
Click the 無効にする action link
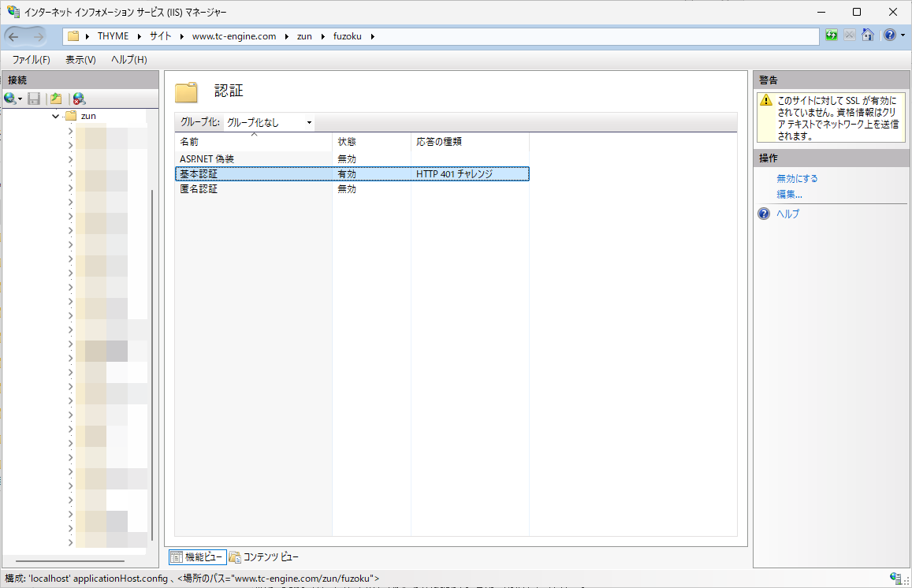pyautogui.click(x=797, y=179)
